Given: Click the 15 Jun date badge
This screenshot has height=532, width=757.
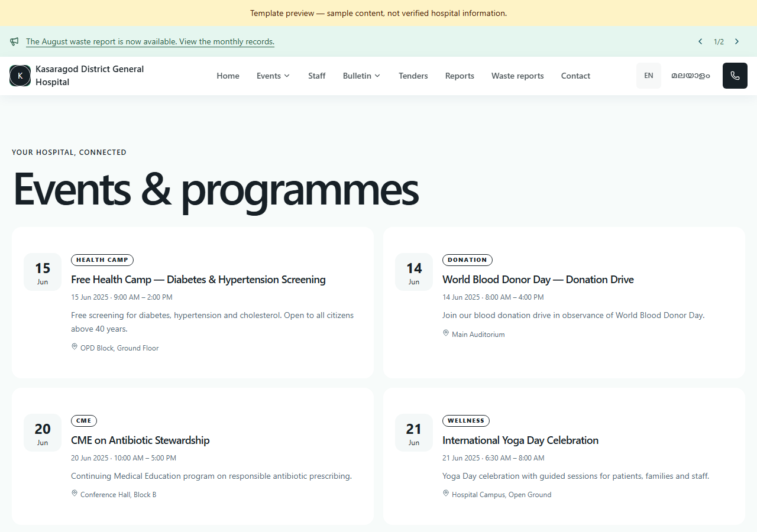Looking at the screenshot, I should (x=43, y=272).
